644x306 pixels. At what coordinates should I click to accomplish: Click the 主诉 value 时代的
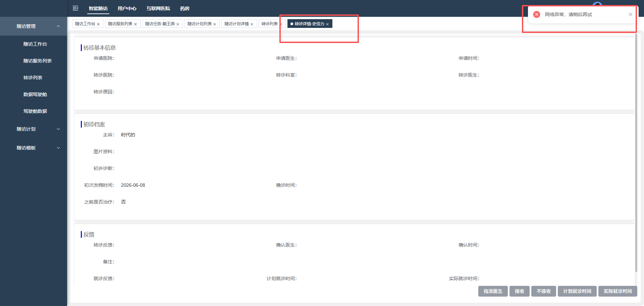(128, 135)
